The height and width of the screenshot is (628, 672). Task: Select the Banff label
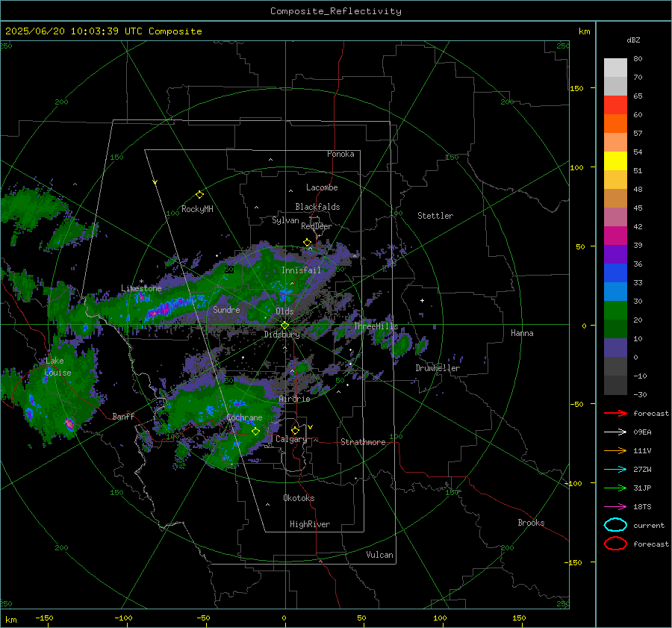pyautogui.click(x=123, y=417)
